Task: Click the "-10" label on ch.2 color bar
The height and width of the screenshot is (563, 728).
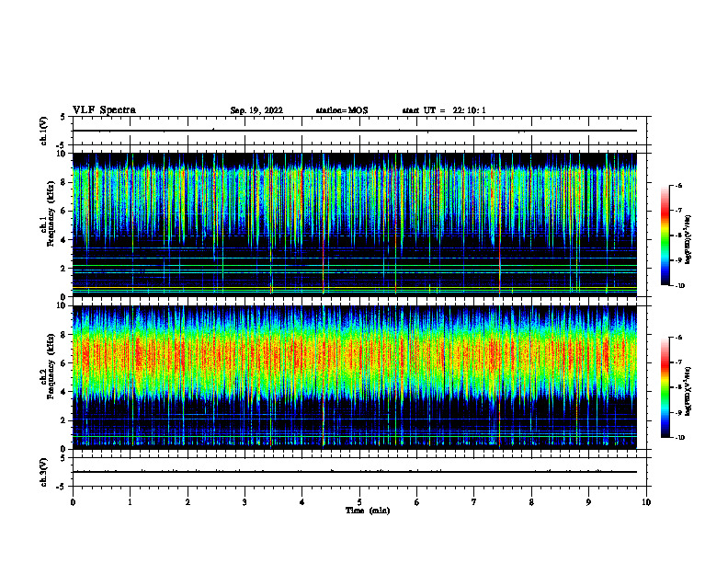Action: 679,438
